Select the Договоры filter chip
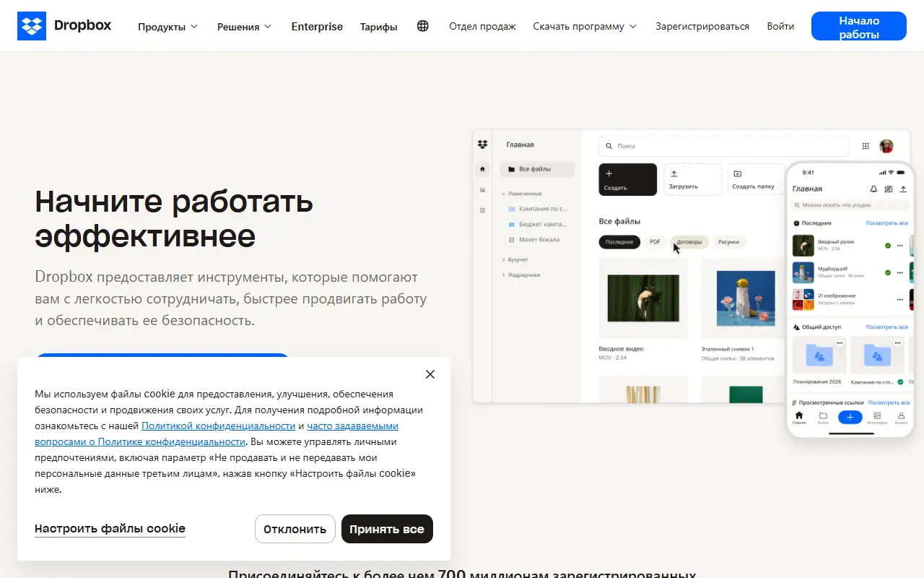Viewport: 924px width, 578px height. pos(689,242)
